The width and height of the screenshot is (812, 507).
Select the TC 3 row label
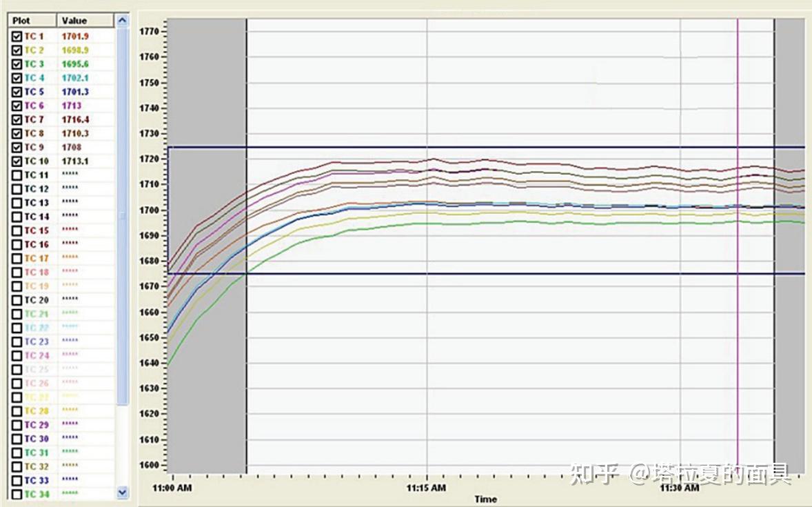[34, 64]
